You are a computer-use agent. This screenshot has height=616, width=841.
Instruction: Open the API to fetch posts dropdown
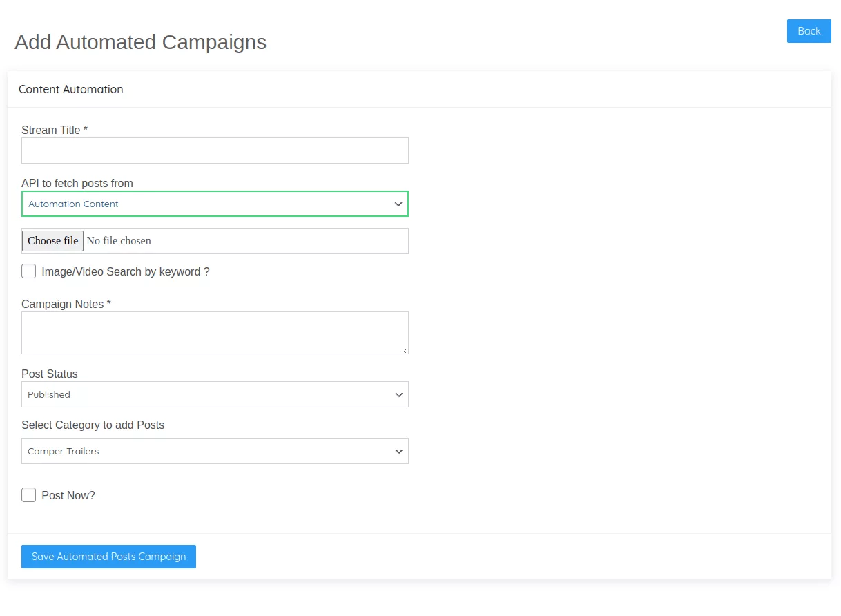coord(215,204)
